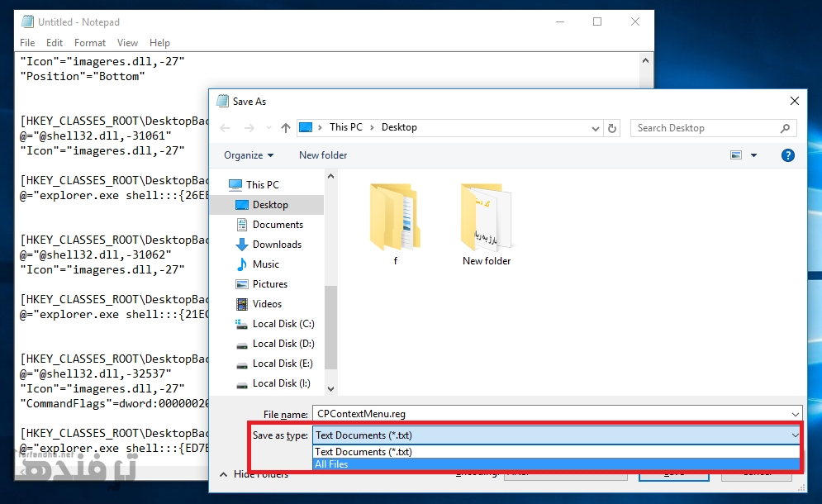
Task: Open the Notepad Format menu
Action: click(90, 43)
